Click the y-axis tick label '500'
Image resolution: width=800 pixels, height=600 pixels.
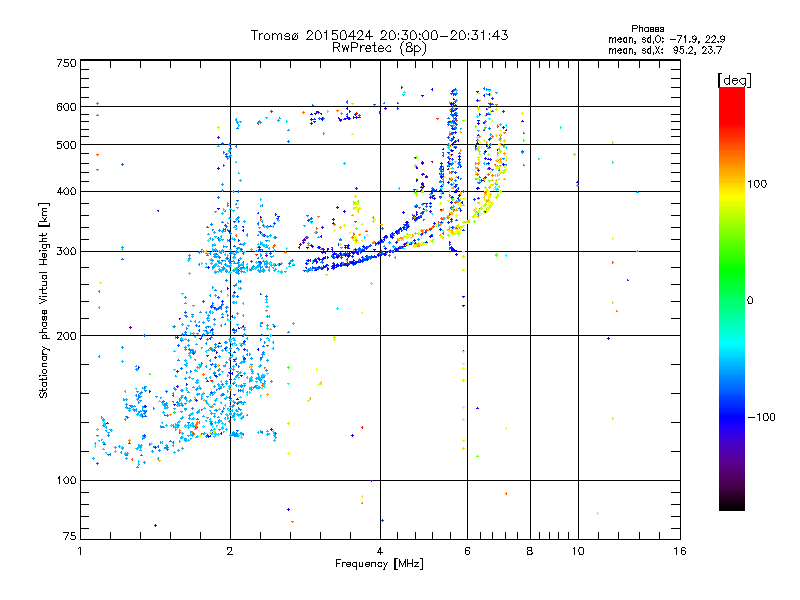66,145
